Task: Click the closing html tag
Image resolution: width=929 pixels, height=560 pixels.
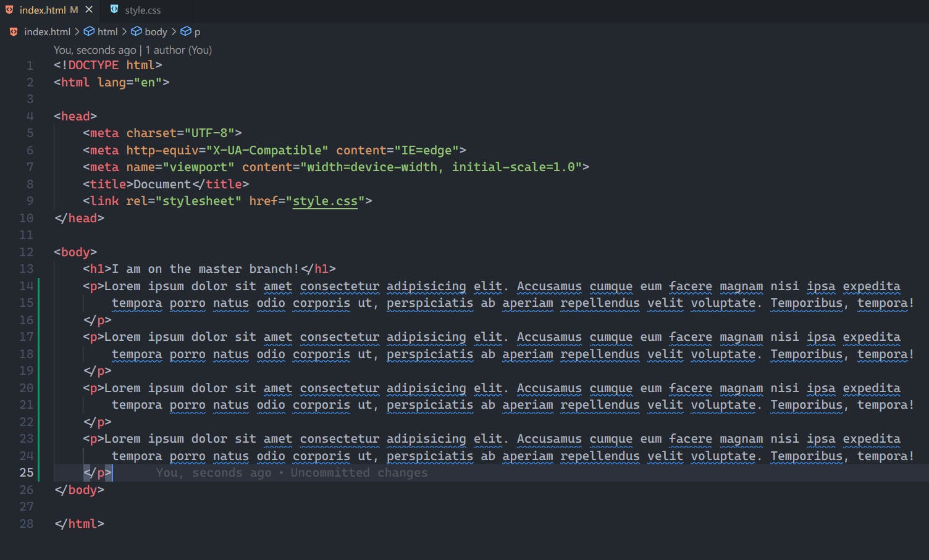Action: coord(79,524)
